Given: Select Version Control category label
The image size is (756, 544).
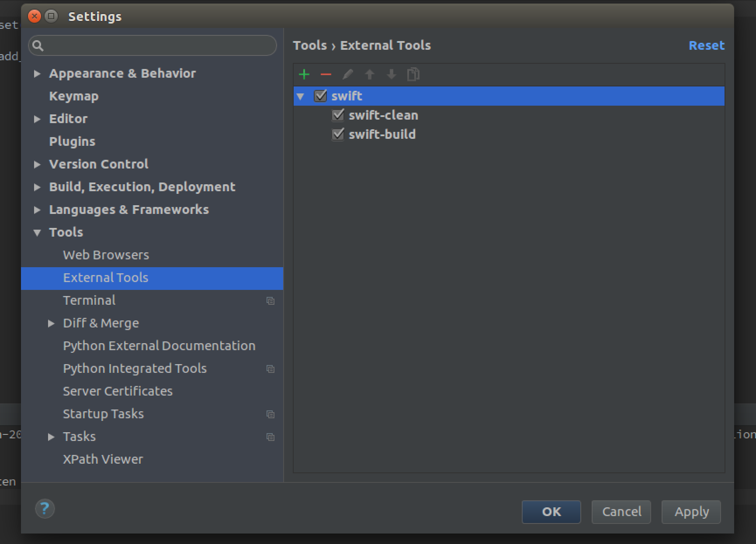Looking at the screenshot, I should [99, 164].
